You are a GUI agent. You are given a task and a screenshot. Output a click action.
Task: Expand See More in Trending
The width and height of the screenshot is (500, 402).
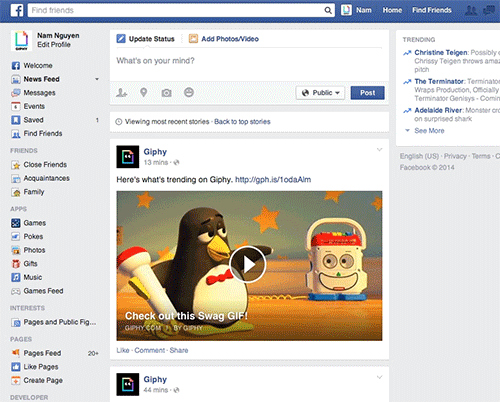click(429, 131)
